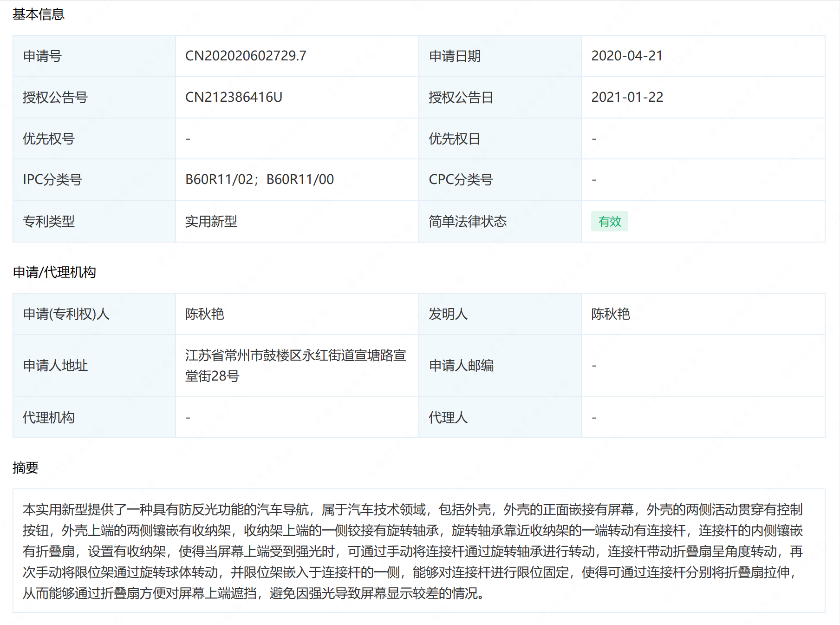The height and width of the screenshot is (625, 840).
Task: Click the 代理人 label
Action: click(448, 417)
